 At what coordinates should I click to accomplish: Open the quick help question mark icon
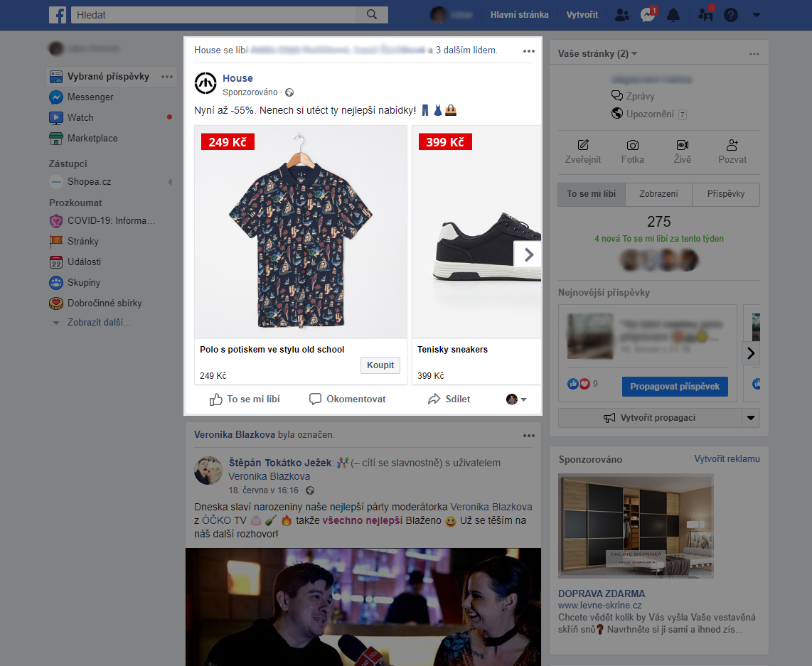click(x=731, y=15)
